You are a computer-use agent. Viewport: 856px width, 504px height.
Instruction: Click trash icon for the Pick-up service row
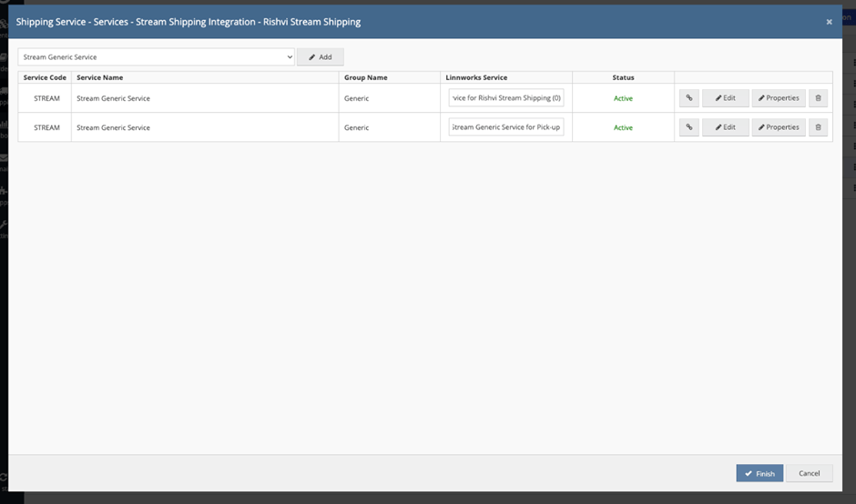[818, 127]
